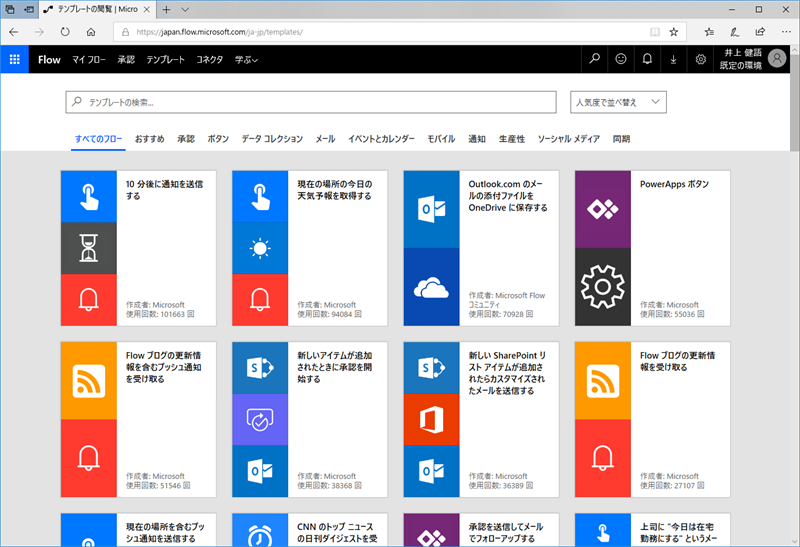800x547 pixels.
Task: Expand the 人気度で並べ替え sort dropdown
Action: tap(618, 102)
